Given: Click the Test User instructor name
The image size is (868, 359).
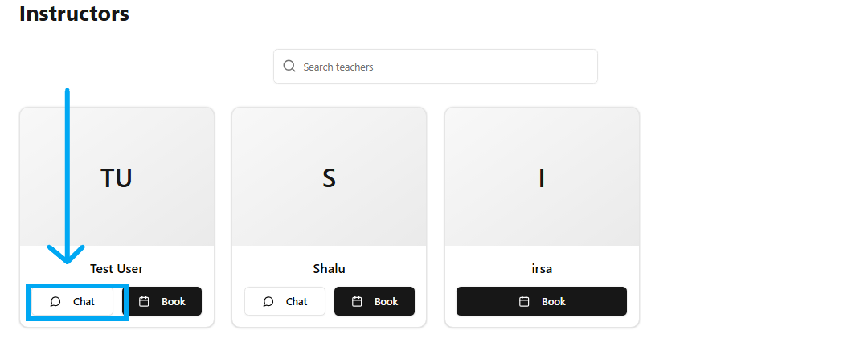Looking at the screenshot, I should click(x=117, y=269).
